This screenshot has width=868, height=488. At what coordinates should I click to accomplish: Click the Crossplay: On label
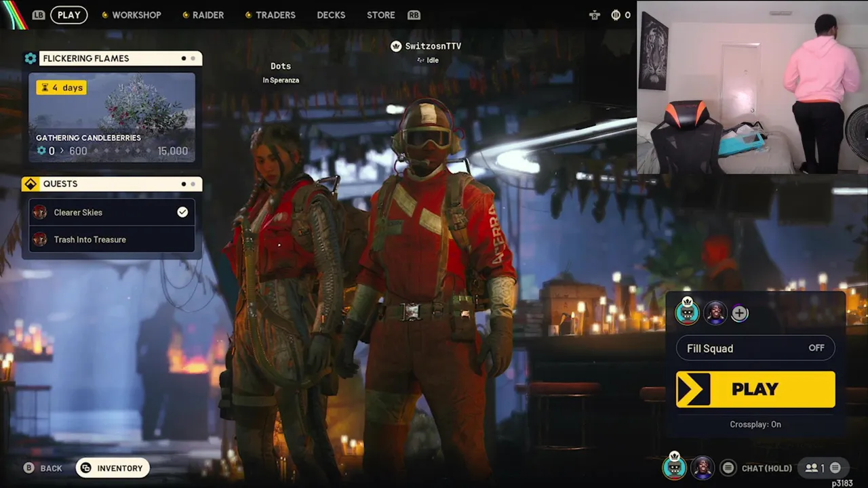755,424
